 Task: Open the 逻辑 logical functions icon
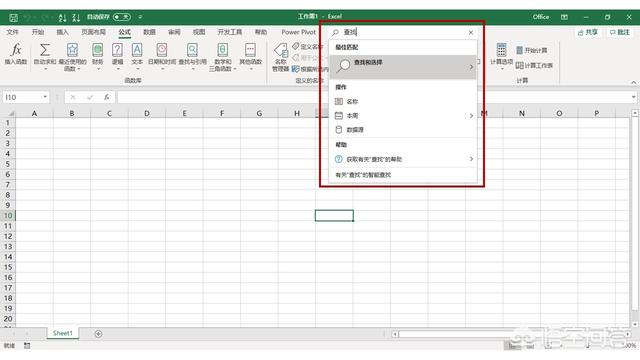117,50
